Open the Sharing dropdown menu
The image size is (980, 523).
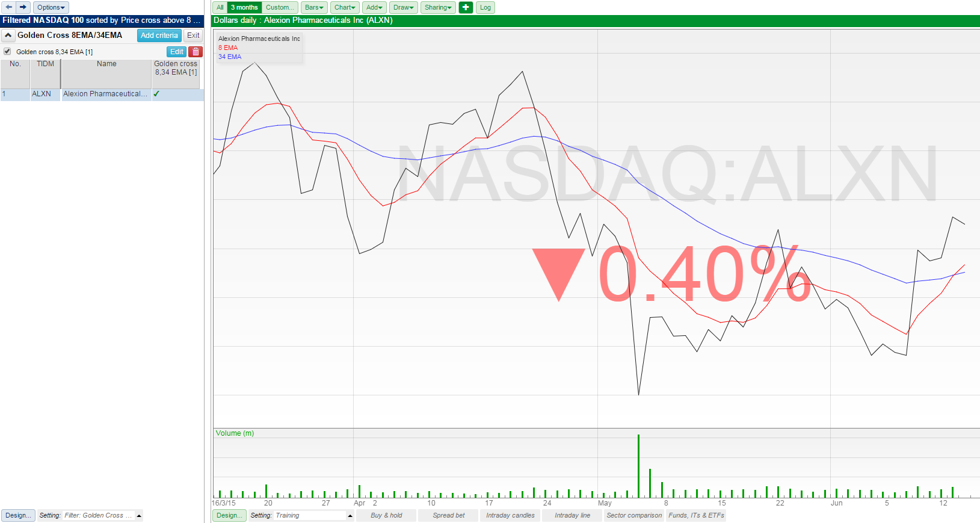coord(438,7)
